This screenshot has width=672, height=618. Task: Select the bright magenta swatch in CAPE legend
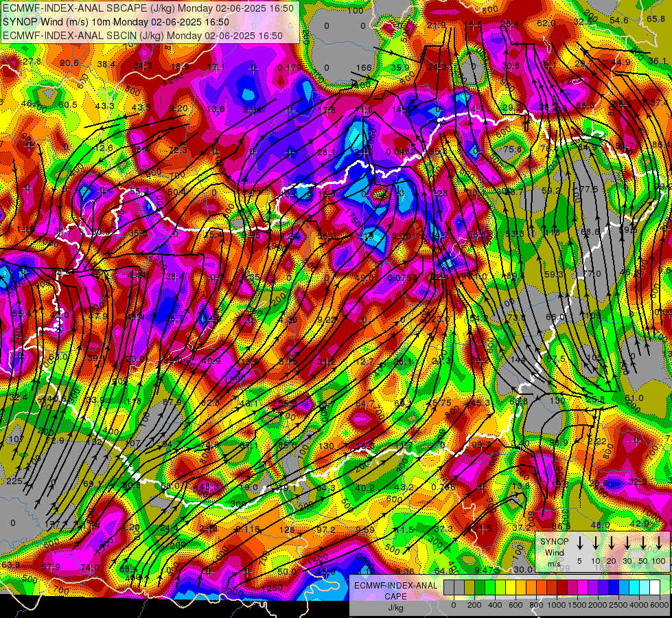(583, 587)
